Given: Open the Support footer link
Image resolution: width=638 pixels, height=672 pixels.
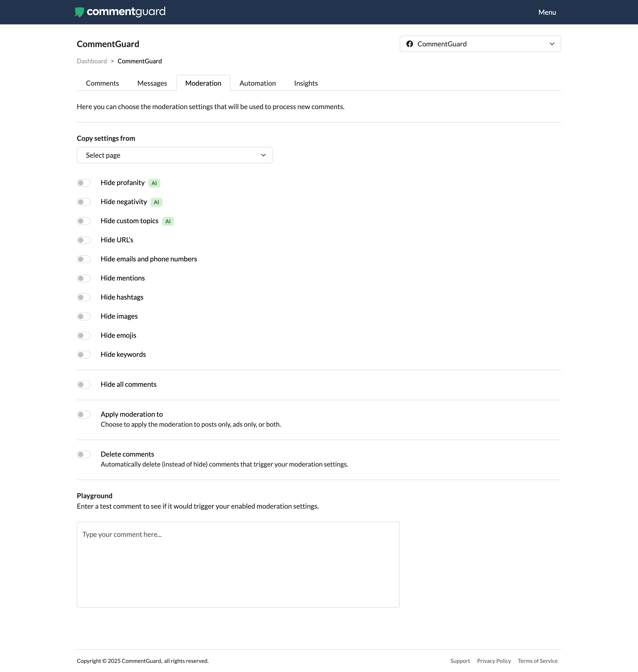Looking at the screenshot, I should click(460, 661).
